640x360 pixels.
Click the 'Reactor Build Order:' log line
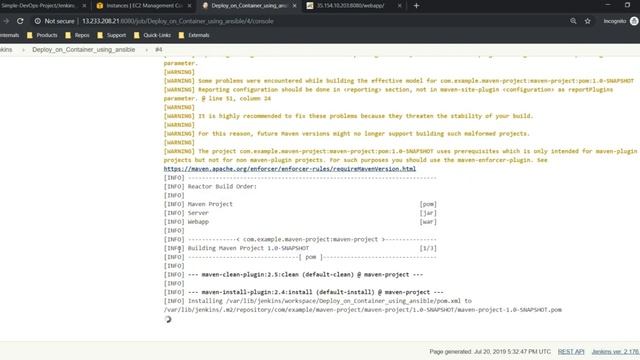tap(210, 186)
